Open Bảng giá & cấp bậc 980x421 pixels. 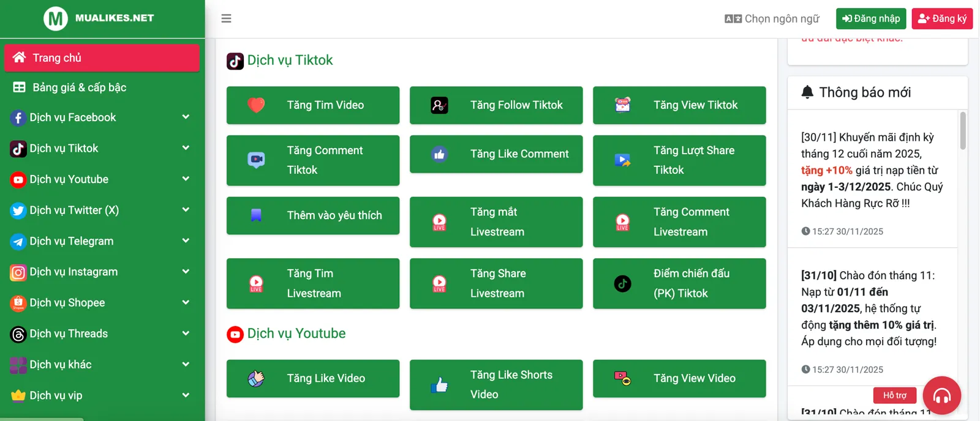79,88
